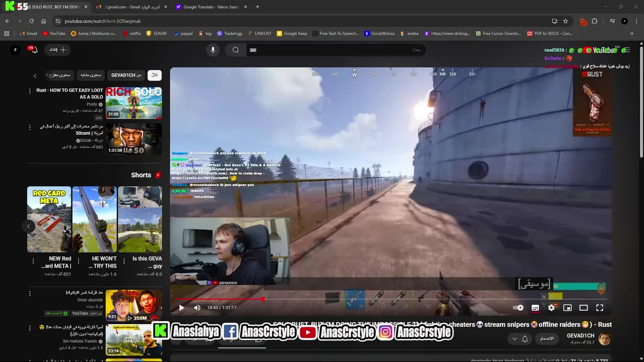Select the 'محتوى مقترح' filter chip
The height and width of the screenshot is (362, 644).
click(60, 75)
